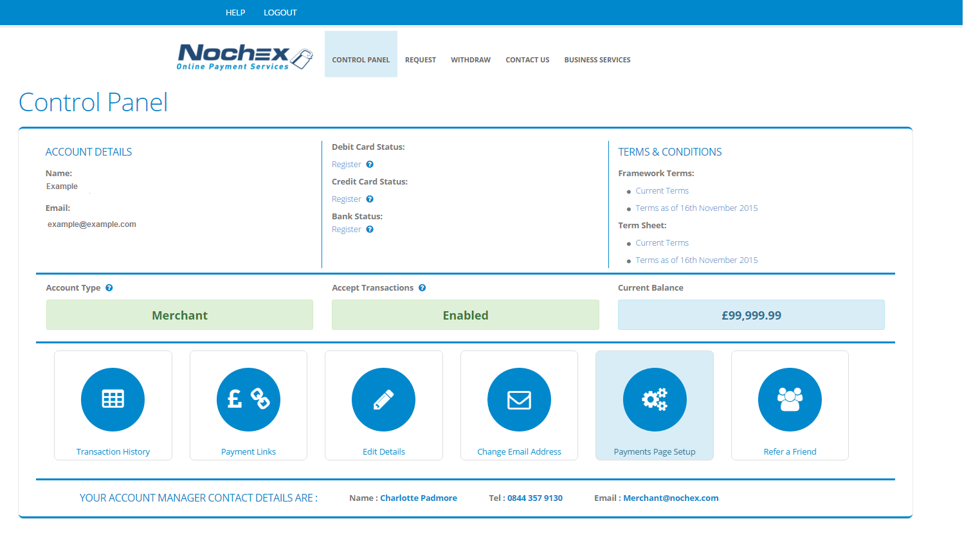Open Current Terms under Term Sheet

(x=662, y=243)
